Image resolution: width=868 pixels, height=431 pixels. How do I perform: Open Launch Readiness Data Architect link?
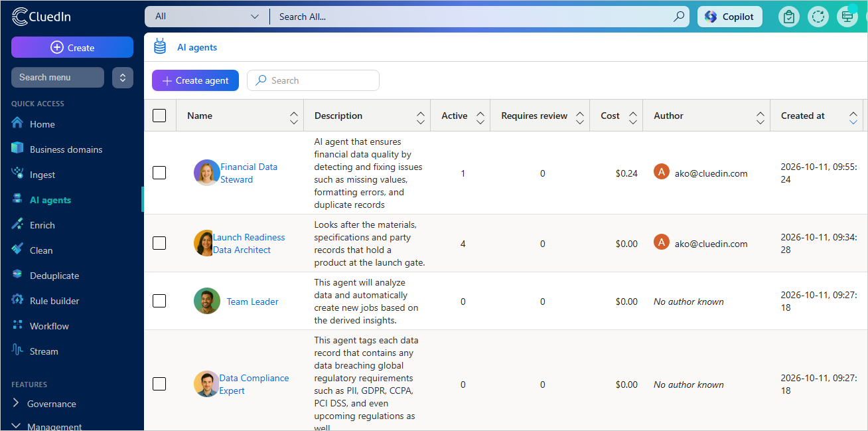click(249, 243)
